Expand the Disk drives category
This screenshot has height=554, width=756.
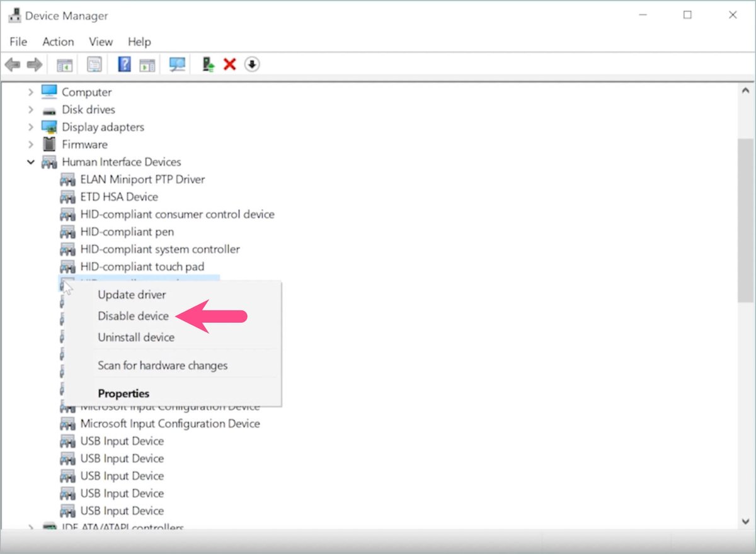(x=31, y=109)
